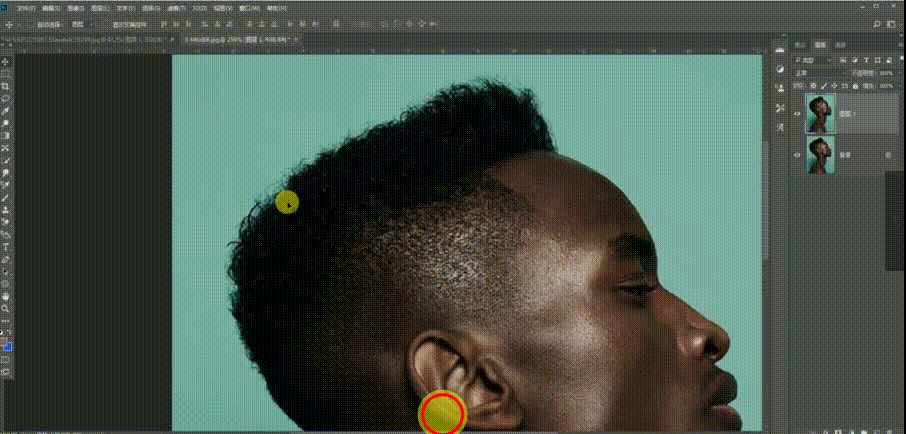Screen dimensions: 906x434
Task: Toggle visibility of the bottom background layer
Action: (x=797, y=155)
